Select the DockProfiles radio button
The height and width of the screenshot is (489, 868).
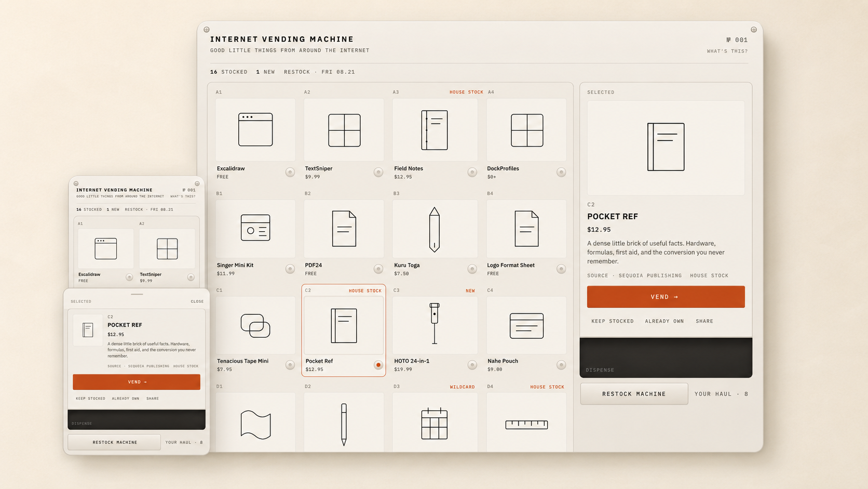pos(561,172)
